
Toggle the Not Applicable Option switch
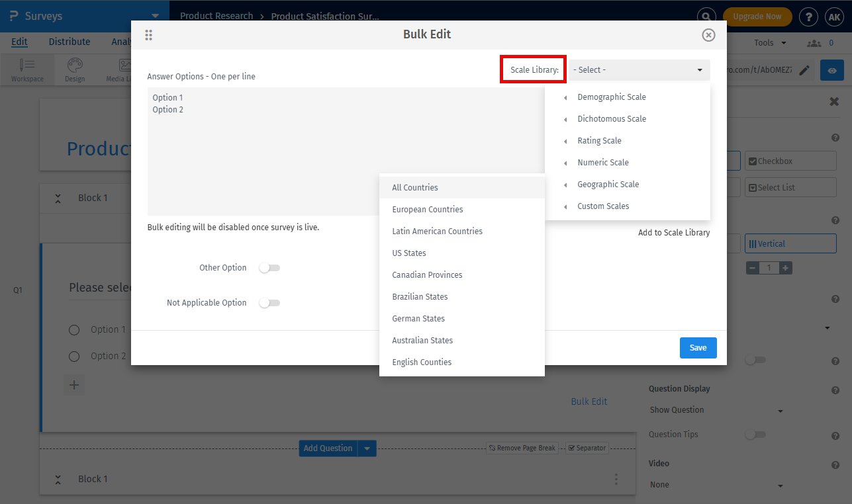[269, 303]
